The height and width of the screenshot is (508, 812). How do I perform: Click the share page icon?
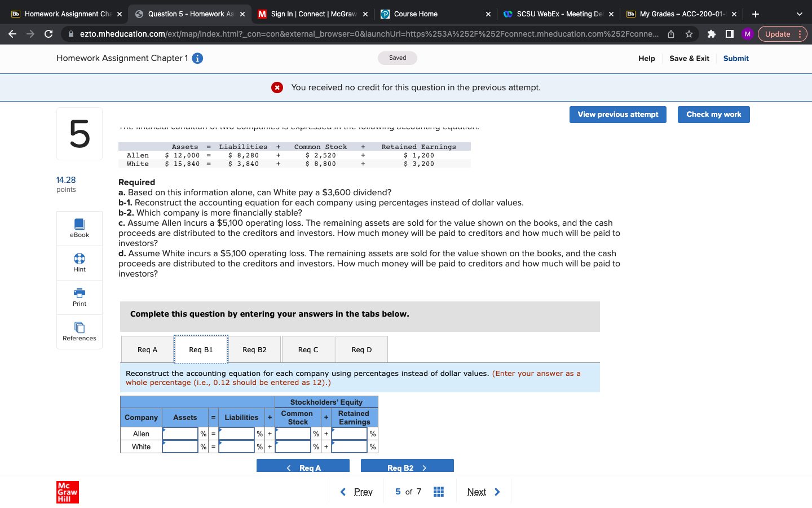coord(671,34)
